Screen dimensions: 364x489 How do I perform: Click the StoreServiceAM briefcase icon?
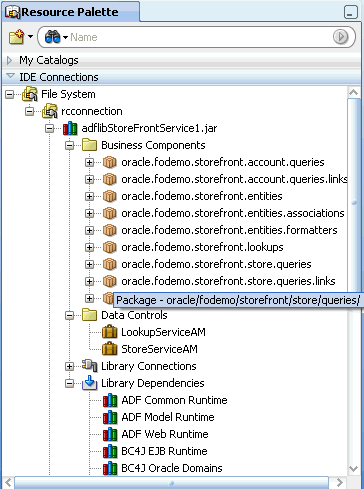[109, 349]
